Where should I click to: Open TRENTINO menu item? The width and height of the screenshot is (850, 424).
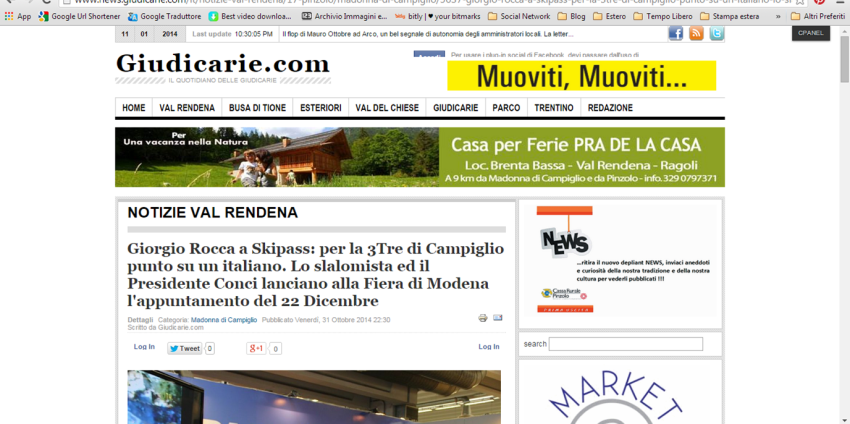(554, 108)
